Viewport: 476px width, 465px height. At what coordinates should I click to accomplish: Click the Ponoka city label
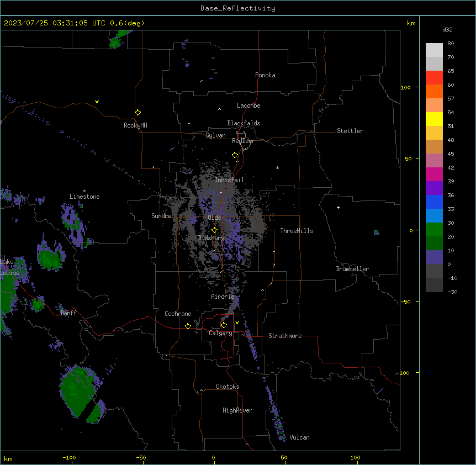(265, 75)
